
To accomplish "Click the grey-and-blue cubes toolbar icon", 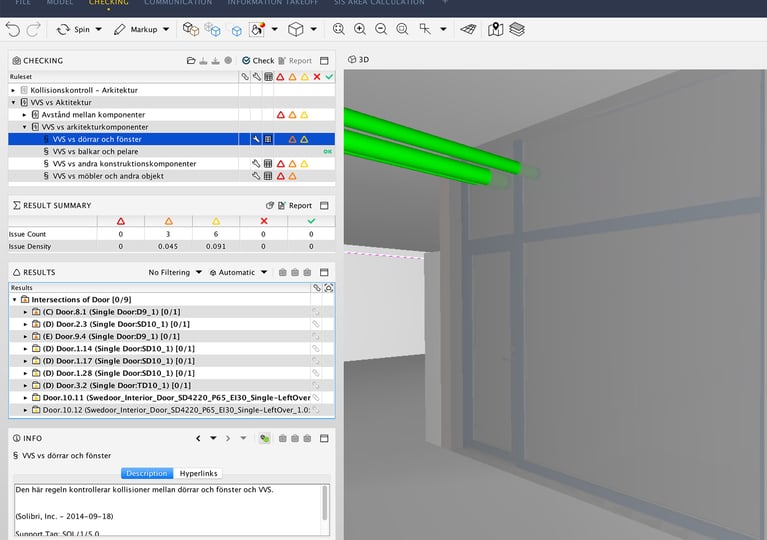I will (x=212, y=29).
